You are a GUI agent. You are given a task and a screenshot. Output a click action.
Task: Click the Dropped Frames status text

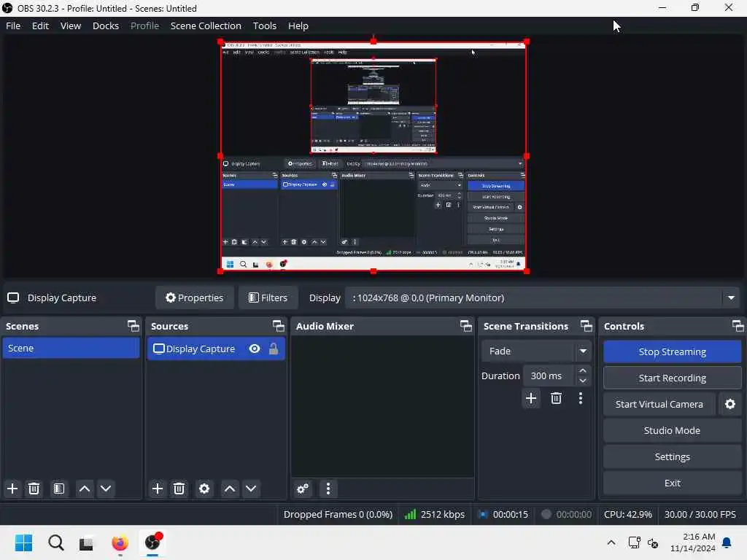point(338,514)
